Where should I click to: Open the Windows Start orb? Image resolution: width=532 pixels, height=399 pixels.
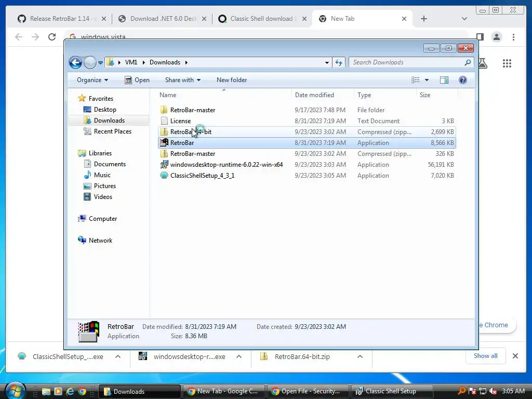click(x=15, y=391)
